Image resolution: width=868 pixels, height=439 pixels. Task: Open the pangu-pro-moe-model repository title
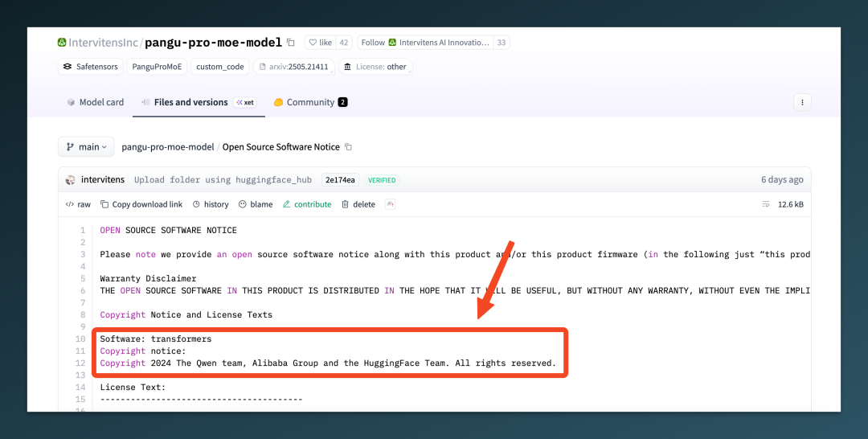(x=213, y=43)
